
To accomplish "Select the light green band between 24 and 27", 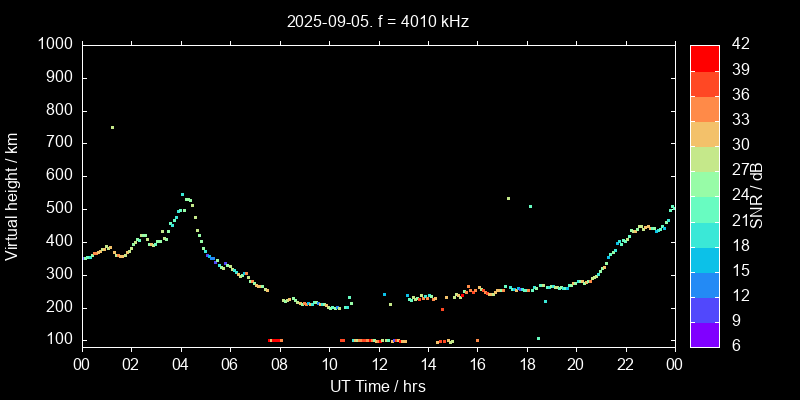I will click(704, 182).
